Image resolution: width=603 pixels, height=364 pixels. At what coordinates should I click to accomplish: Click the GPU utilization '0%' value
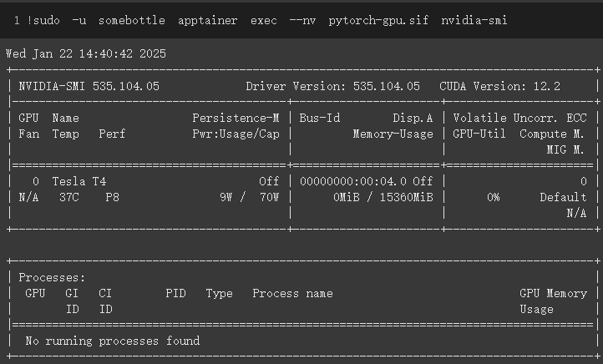[493, 198]
